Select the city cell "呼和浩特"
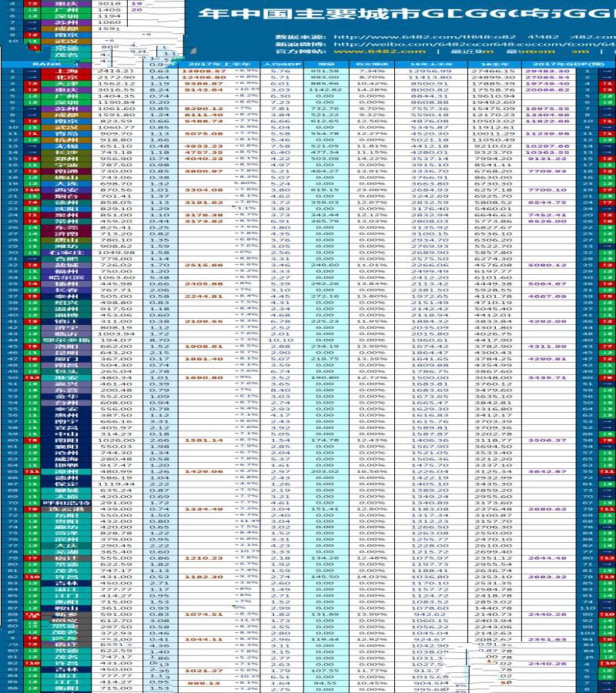 pos(66,503)
